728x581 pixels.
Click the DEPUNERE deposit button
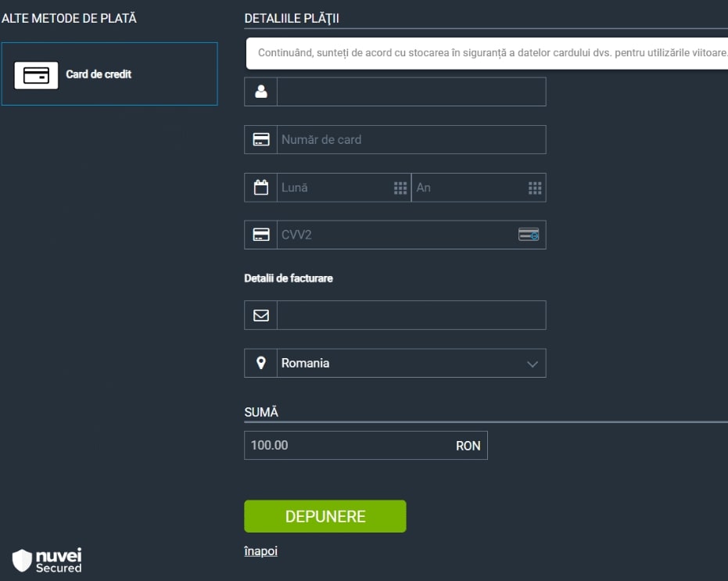[325, 516]
